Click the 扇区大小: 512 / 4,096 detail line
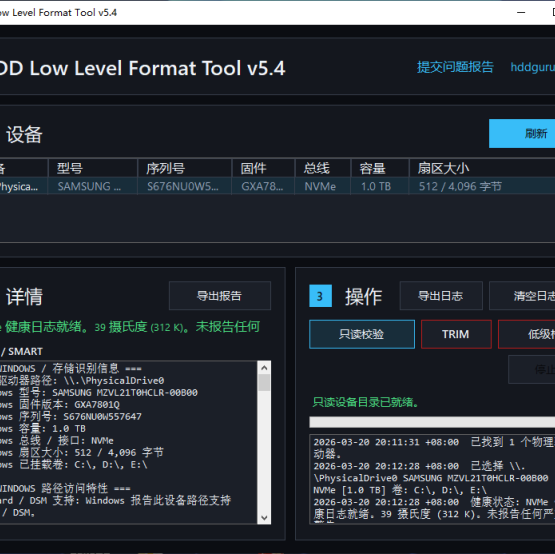Viewport: 555px width, 554px height. (x=82, y=452)
